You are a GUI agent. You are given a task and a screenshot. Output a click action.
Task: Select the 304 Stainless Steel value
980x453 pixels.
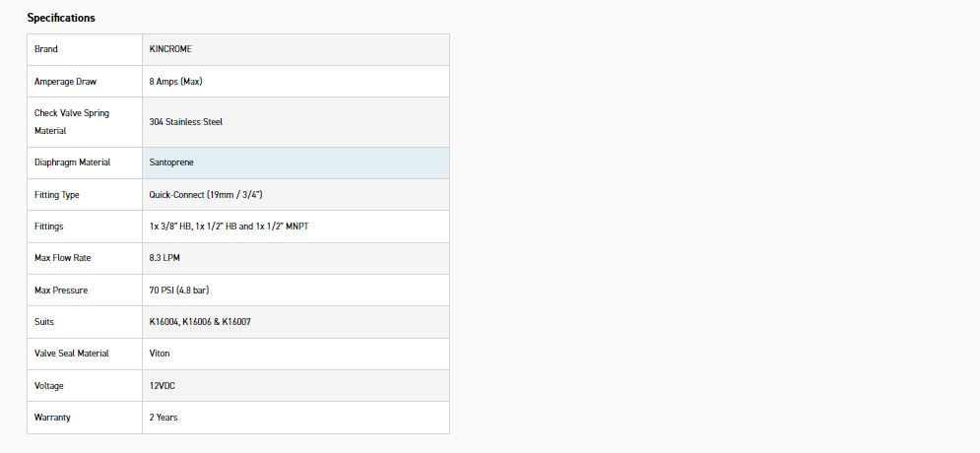pyautogui.click(x=186, y=122)
